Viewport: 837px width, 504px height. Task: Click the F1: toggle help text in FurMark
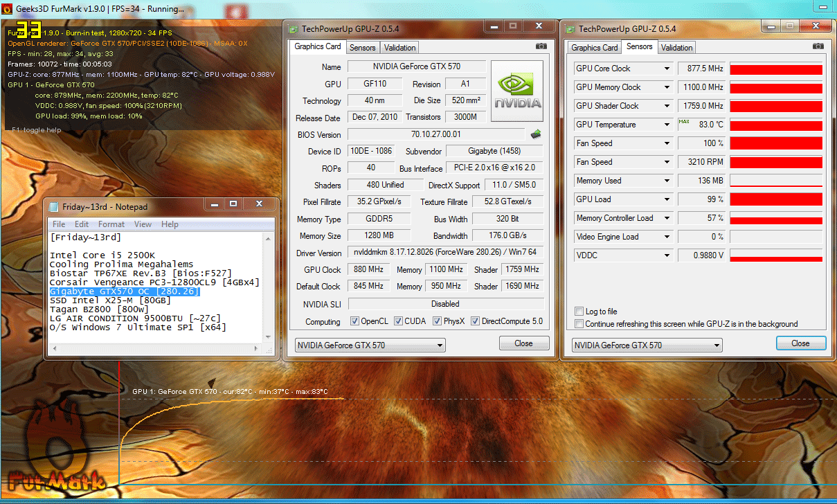[36, 130]
